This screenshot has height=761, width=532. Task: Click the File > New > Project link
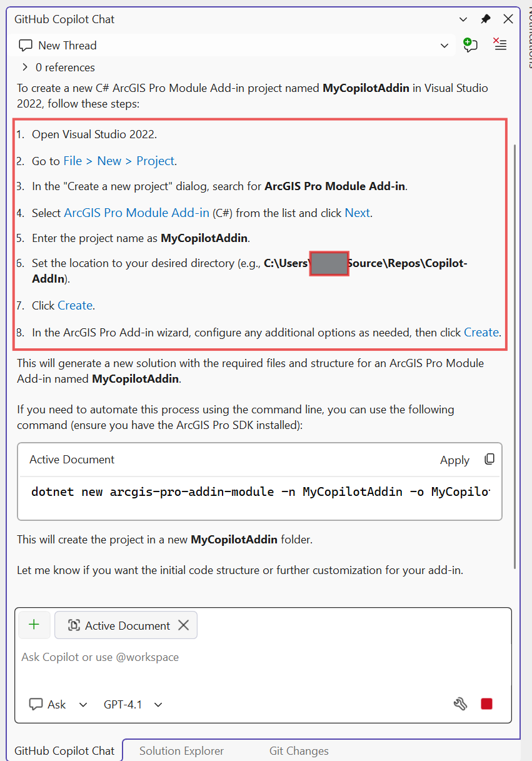click(x=113, y=161)
